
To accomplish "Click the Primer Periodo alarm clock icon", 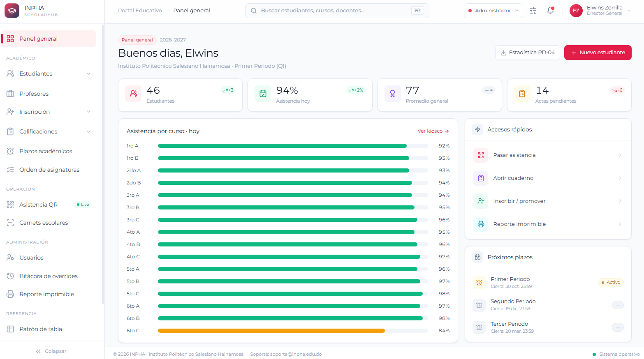I will [x=479, y=283].
